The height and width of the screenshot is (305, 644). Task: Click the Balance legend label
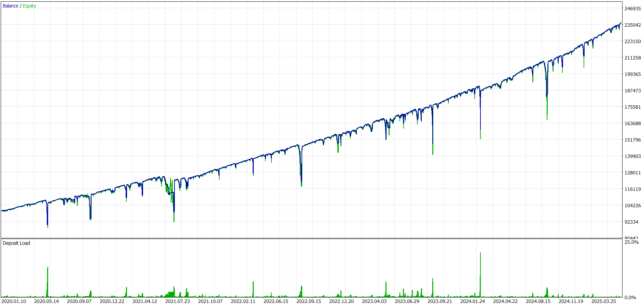click(x=11, y=6)
